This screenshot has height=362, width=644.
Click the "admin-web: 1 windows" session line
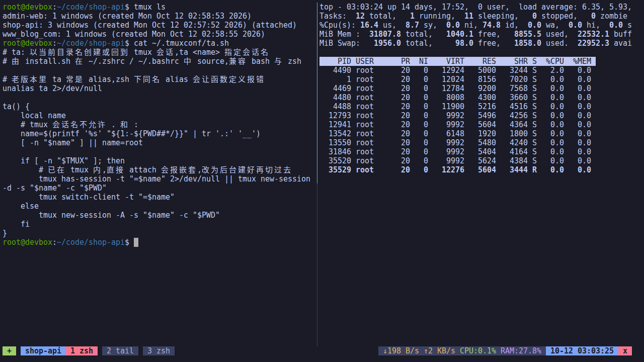tap(127, 16)
